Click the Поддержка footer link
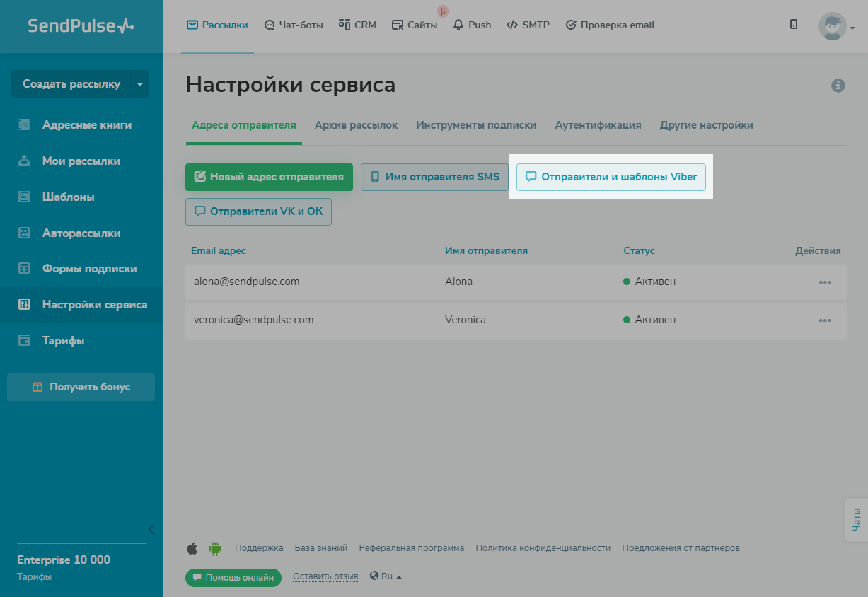Image resolution: width=868 pixels, height=597 pixels. (x=259, y=548)
